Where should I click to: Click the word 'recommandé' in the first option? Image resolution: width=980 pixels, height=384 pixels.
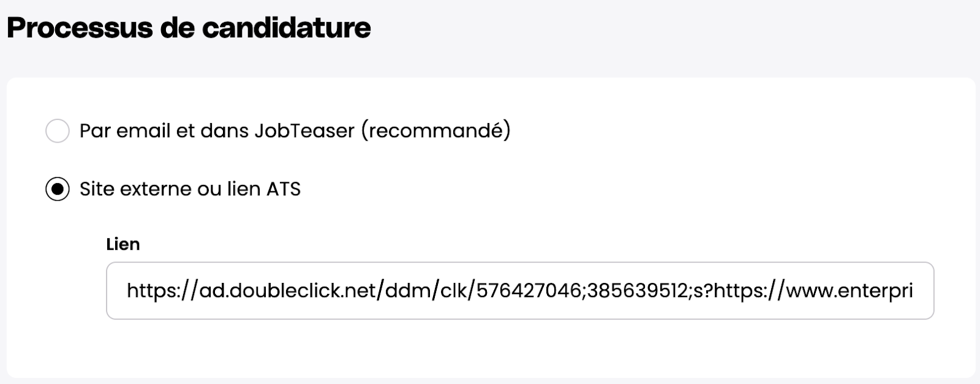pyautogui.click(x=435, y=131)
